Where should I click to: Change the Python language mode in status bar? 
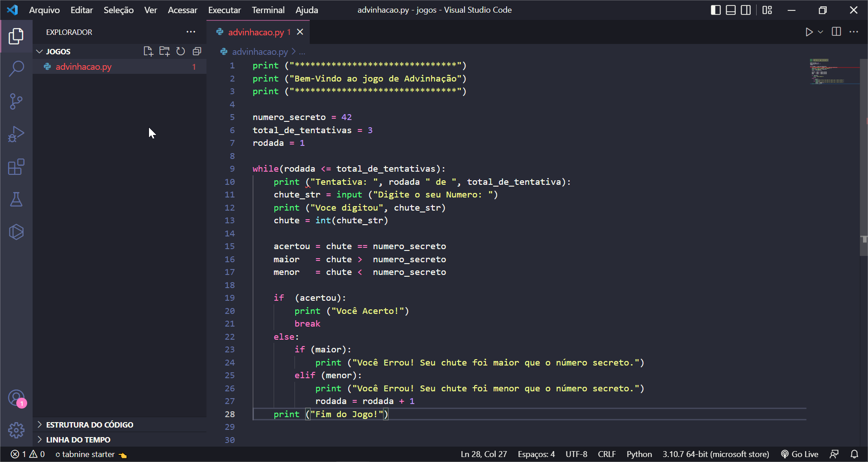click(x=639, y=454)
